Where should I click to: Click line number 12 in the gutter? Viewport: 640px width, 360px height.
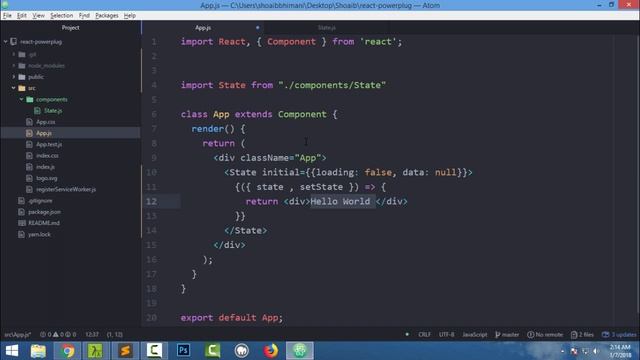151,201
